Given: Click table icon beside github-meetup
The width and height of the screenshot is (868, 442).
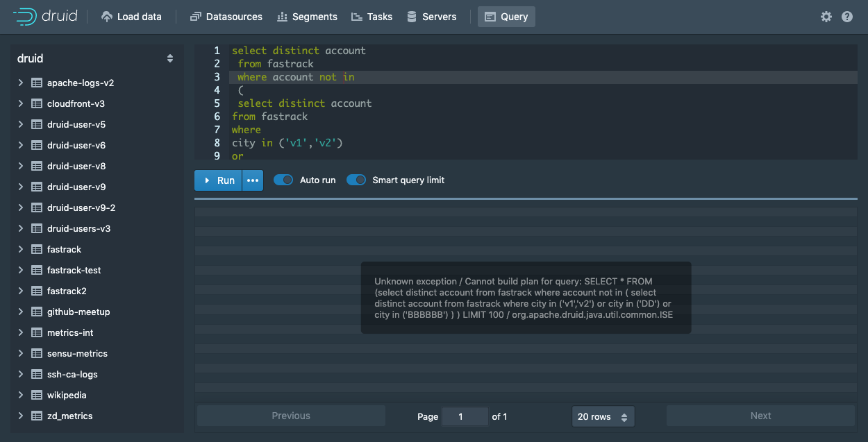Looking at the screenshot, I should click(37, 312).
